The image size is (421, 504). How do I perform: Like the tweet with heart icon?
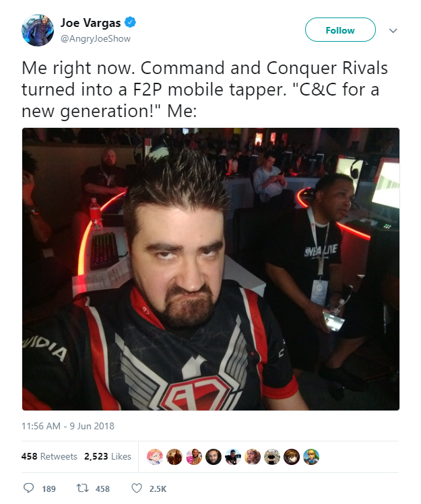(x=137, y=489)
